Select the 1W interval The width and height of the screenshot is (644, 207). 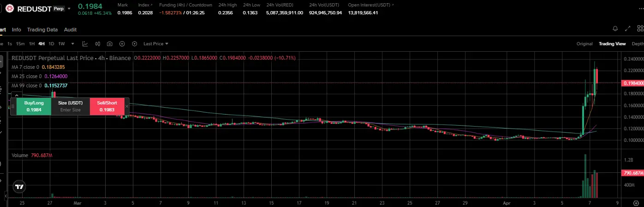tap(62, 44)
